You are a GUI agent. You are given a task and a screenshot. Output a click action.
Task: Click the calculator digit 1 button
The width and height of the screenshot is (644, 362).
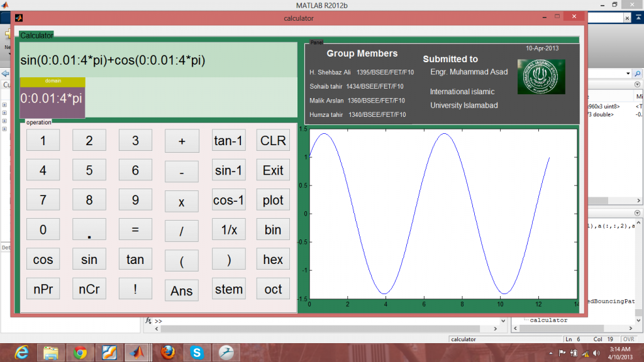click(x=43, y=140)
